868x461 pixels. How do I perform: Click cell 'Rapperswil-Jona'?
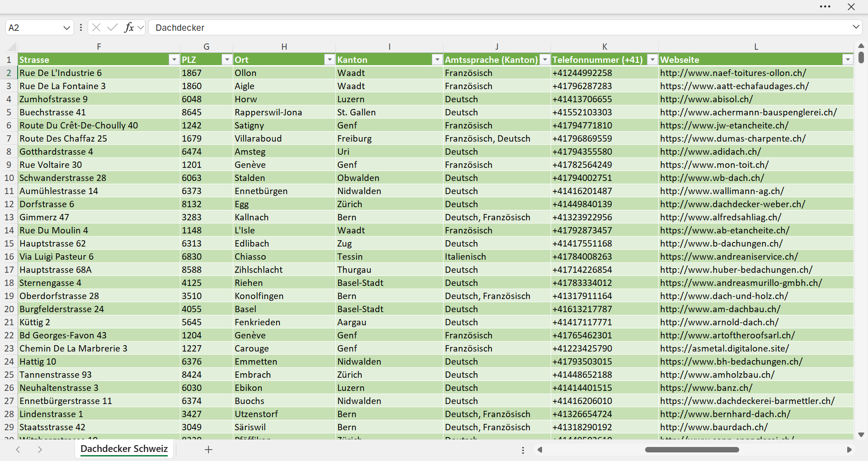(x=284, y=112)
